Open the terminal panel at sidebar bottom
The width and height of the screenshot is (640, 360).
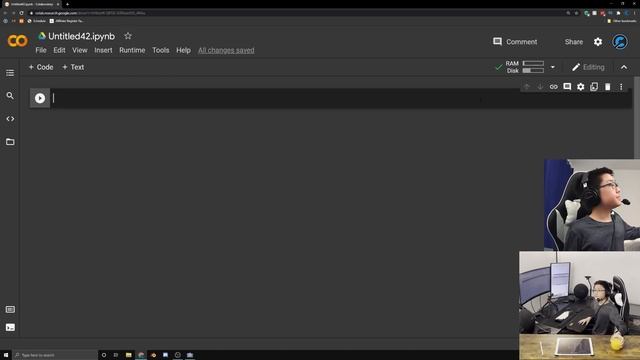[x=10, y=327]
